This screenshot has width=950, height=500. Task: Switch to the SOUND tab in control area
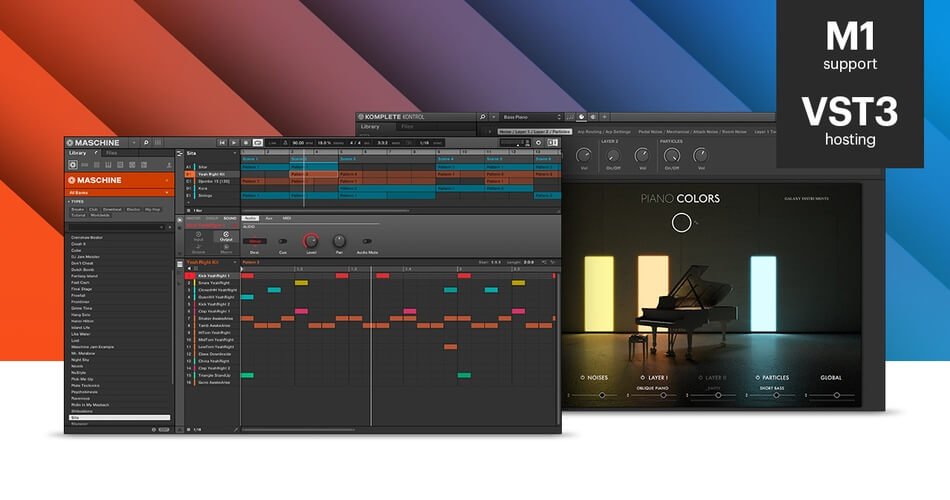pyautogui.click(x=230, y=218)
